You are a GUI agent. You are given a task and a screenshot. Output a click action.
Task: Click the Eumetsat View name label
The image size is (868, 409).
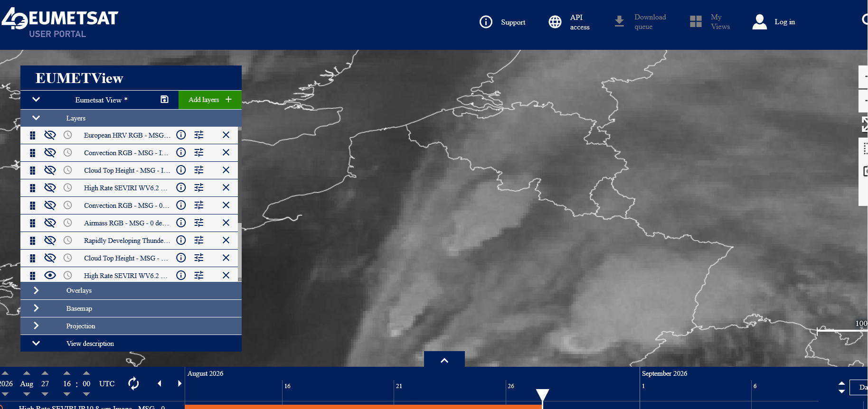[101, 100]
